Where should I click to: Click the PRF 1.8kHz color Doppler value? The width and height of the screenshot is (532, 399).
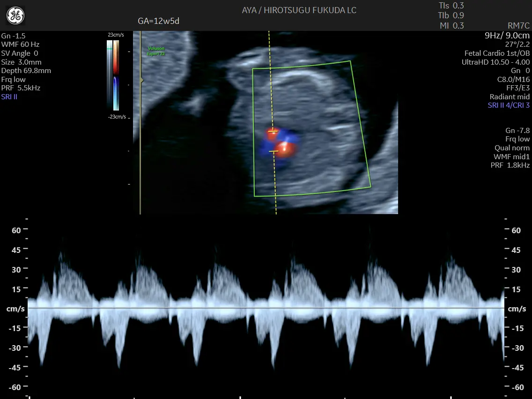pyautogui.click(x=510, y=165)
